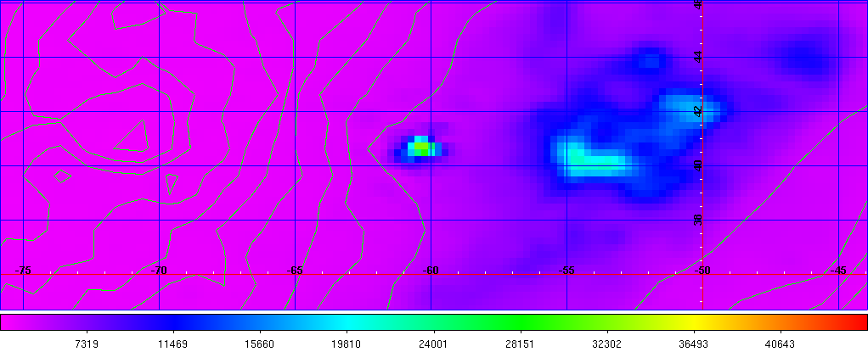Click the 40 latitude axis label
The height and width of the screenshot is (352, 868).
pos(698,165)
